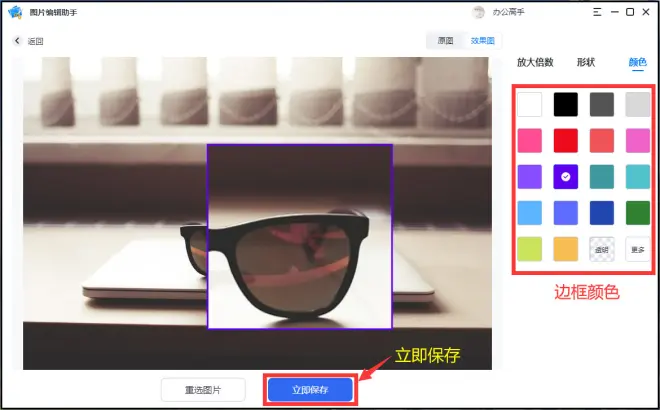The width and height of the screenshot is (660, 410).
Task: Click the magnified sunglasses preview box
Action: pos(300,236)
